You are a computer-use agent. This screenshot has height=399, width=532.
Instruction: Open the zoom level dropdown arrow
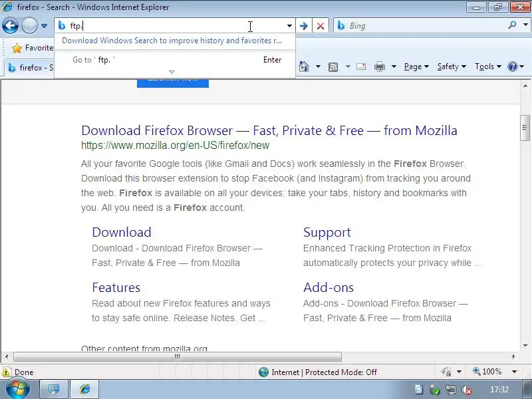pyautogui.click(x=514, y=372)
